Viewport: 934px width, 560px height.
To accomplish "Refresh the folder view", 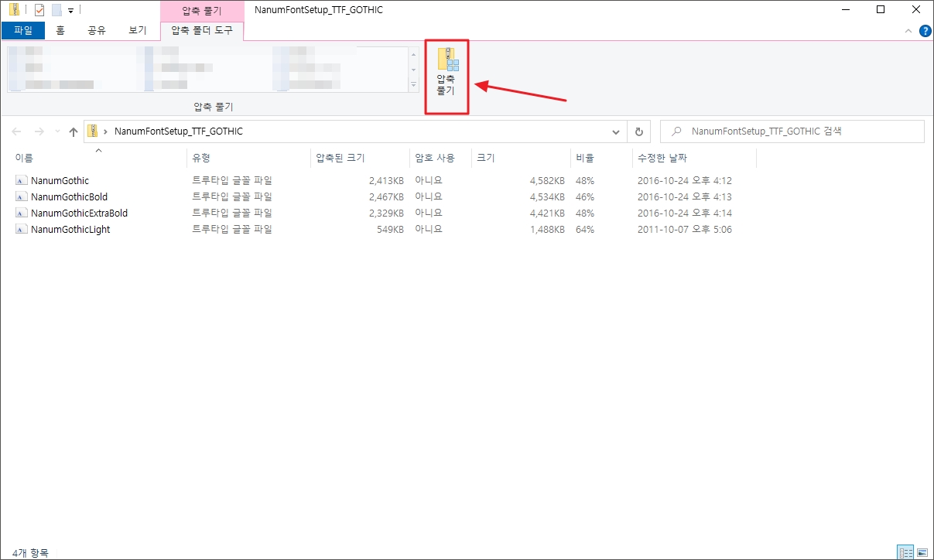I will click(x=638, y=131).
